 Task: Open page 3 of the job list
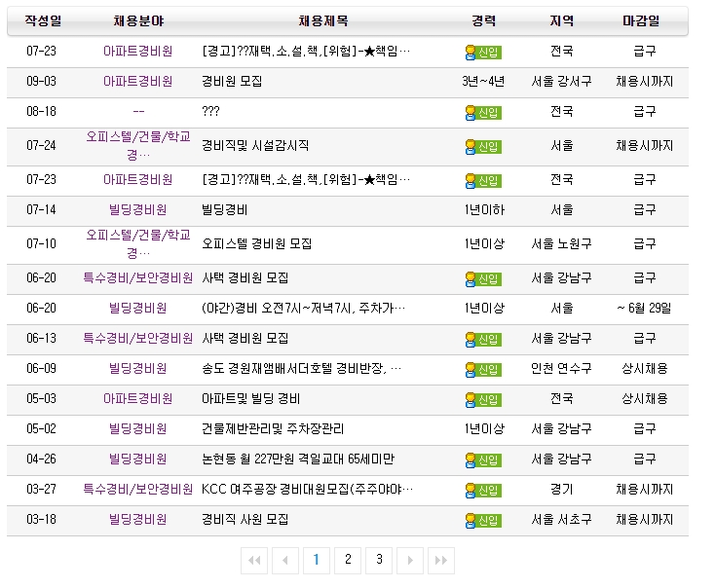379,560
